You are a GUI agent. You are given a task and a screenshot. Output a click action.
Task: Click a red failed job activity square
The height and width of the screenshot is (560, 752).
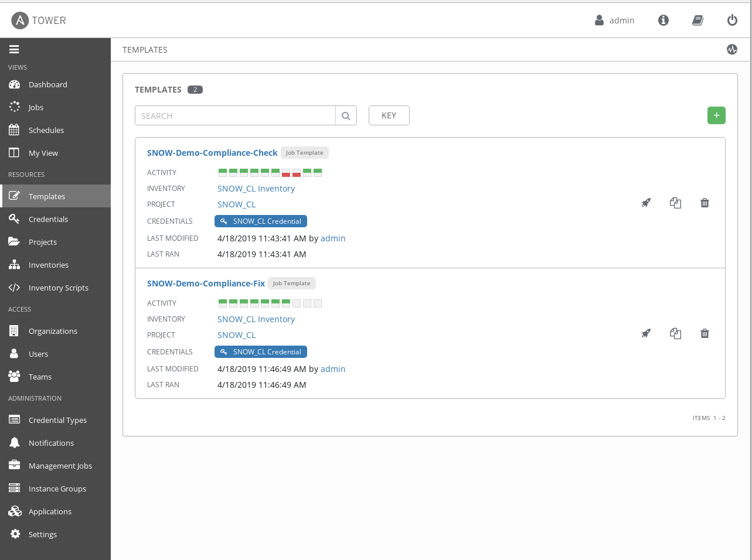click(x=286, y=173)
